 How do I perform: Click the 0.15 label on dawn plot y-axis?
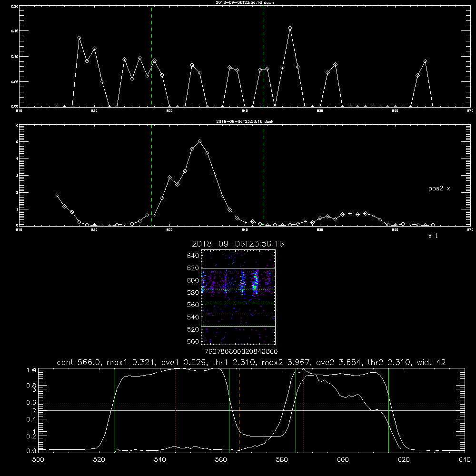[x=15, y=31]
